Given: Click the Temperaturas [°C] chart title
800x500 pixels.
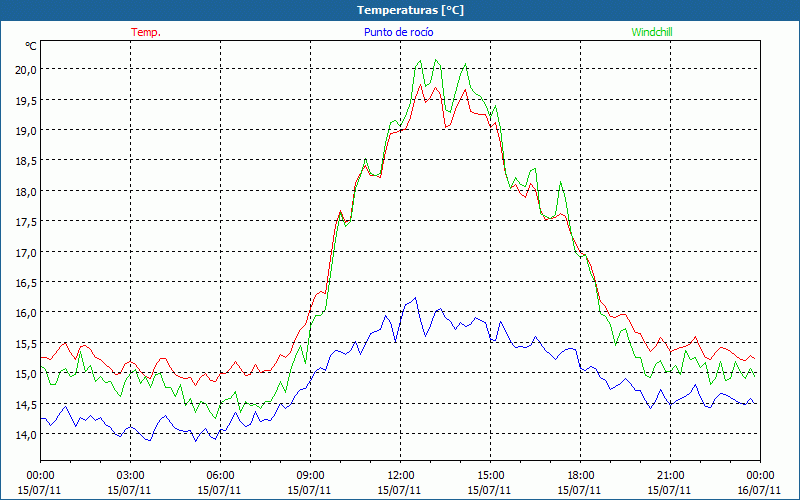Looking at the screenshot, I should 410,10.
